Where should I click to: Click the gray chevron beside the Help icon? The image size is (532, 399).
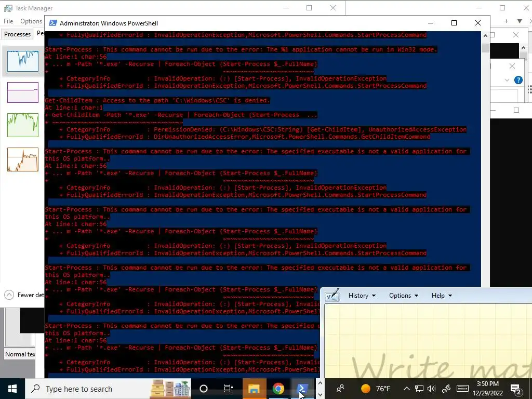point(507,80)
